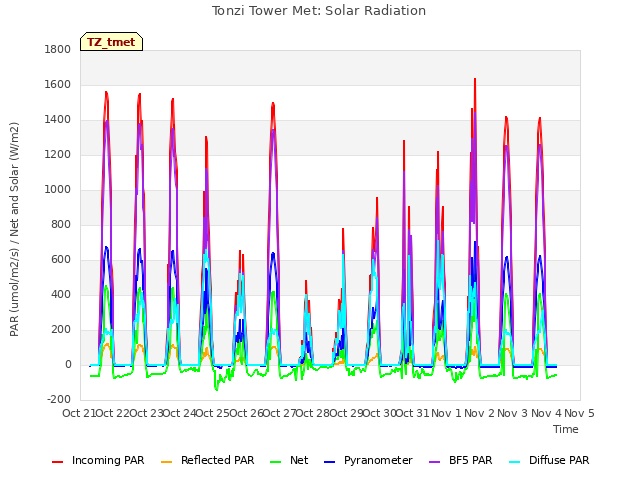640x480 pixels.
Task: Click the 1200 y-axis tick label
Action: 58,155
